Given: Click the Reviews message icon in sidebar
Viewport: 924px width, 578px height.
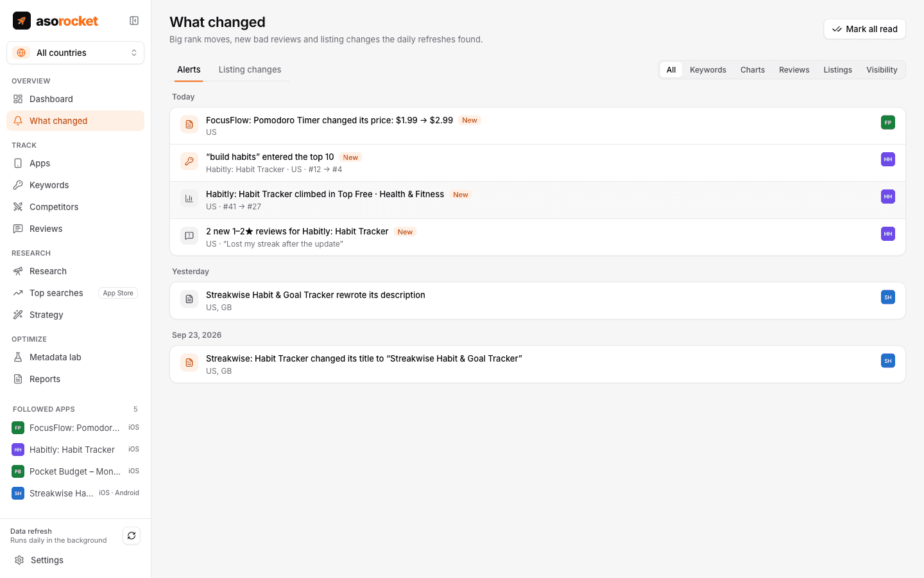Looking at the screenshot, I should (x=18, y=229).
